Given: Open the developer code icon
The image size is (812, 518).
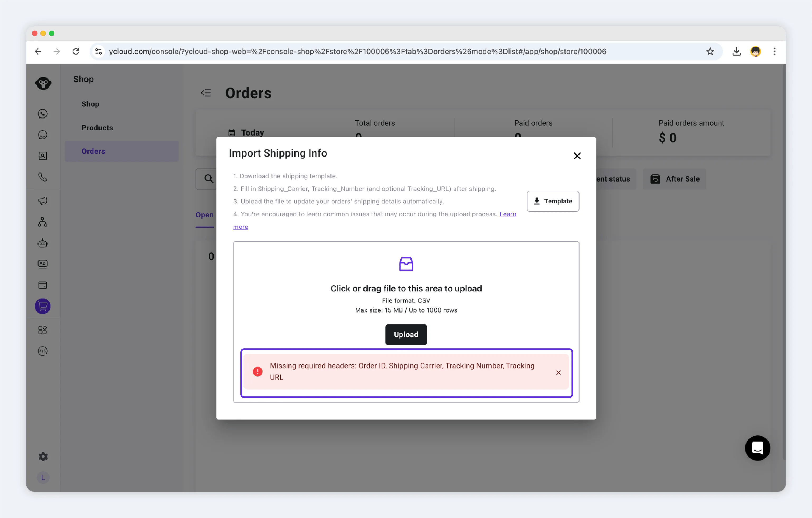Looking at the screenshot, I should point(43,351).
